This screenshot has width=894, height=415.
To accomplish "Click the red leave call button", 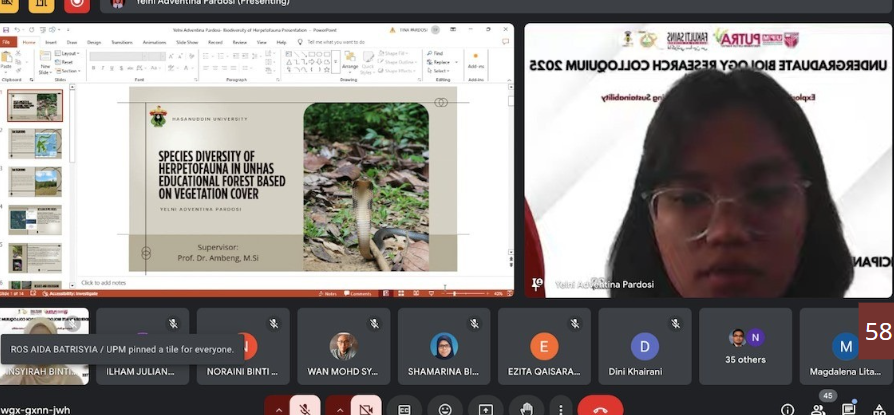I will tap(600, 408).
